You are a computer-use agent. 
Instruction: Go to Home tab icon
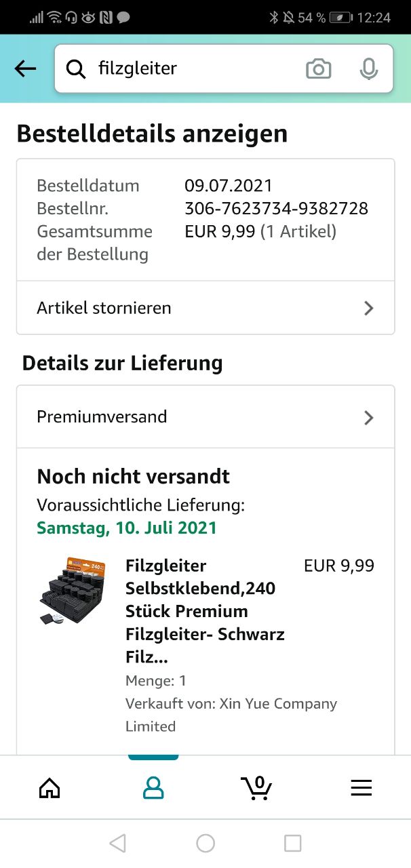(x=50, y=788)
